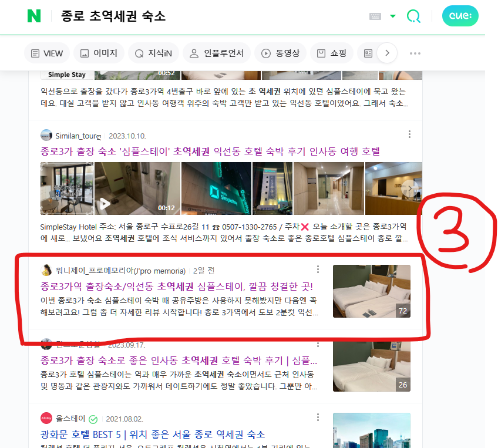
Task: Select the VIEW tab
Action: pos(47,53)
